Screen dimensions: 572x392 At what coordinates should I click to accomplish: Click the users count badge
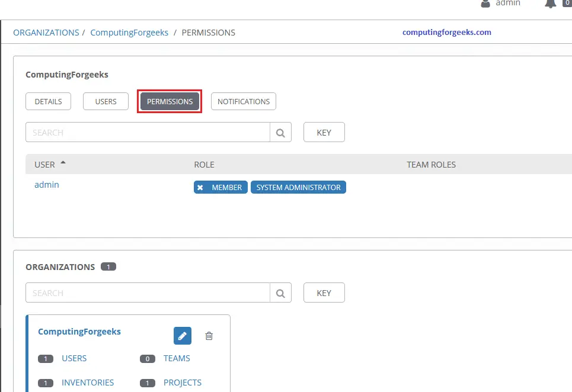[x=46, y=359]
